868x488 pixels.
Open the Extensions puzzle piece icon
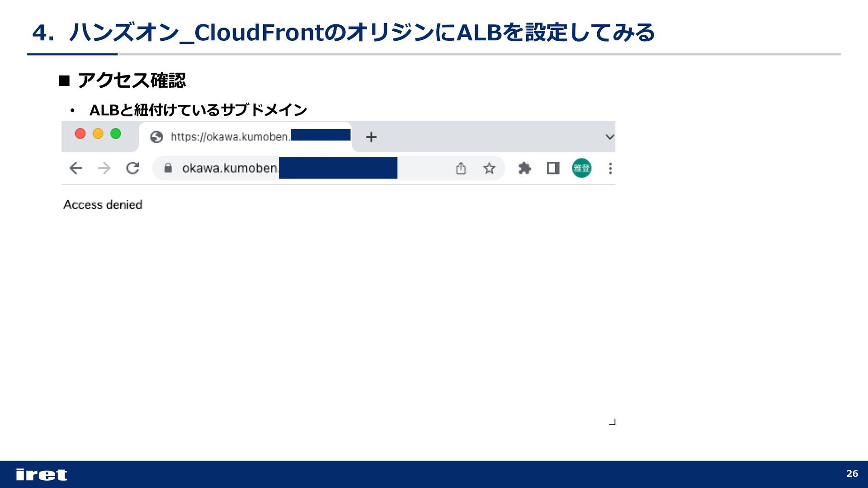point(524,169)
